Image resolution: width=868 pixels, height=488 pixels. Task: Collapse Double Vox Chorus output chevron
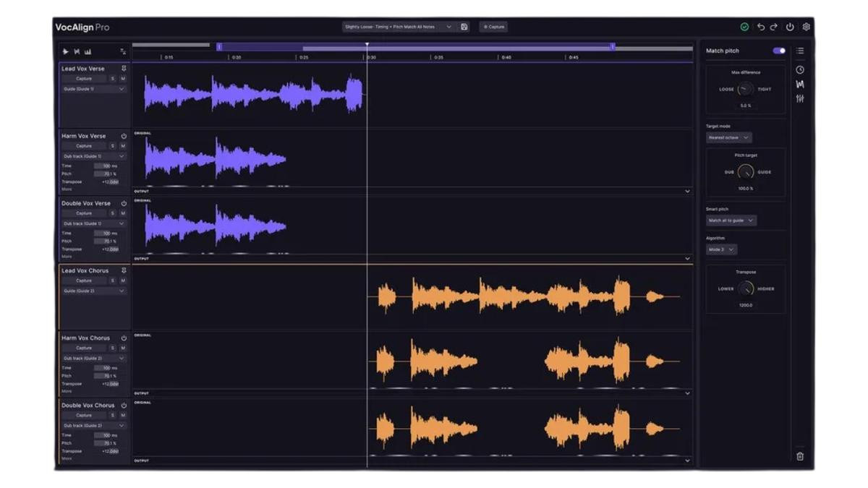(x=687, y=461)
